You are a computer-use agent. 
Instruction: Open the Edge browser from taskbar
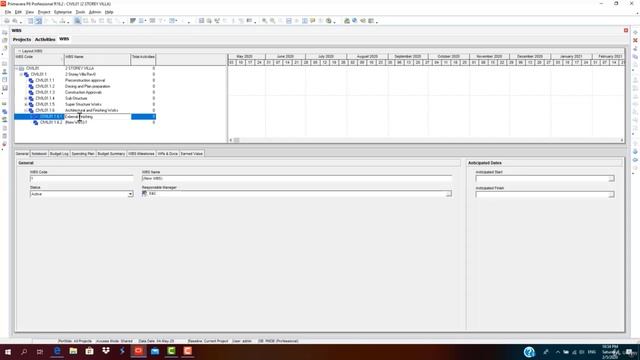(57, 351)
